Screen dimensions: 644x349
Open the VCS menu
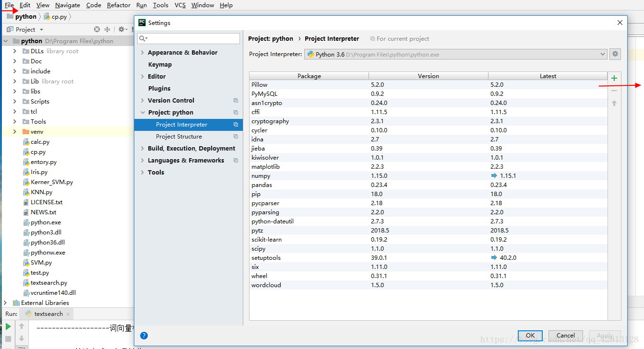[x=180, y=5]
